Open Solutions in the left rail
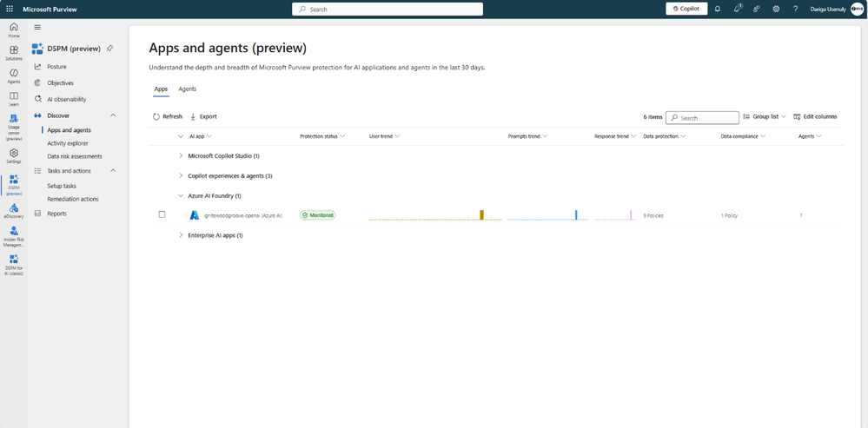This screenshot has height=428, width=868. coord(14,53)
